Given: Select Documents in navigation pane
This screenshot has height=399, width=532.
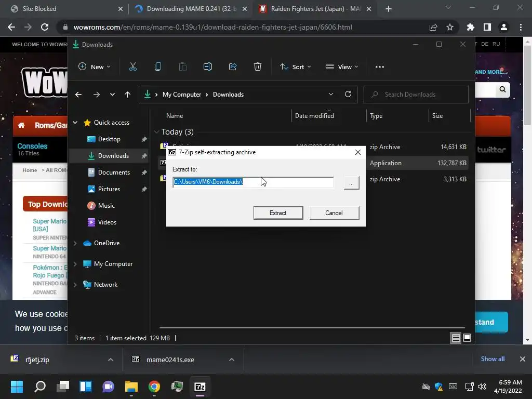Looking at the screenshot, I should click(x=114, y=172).
